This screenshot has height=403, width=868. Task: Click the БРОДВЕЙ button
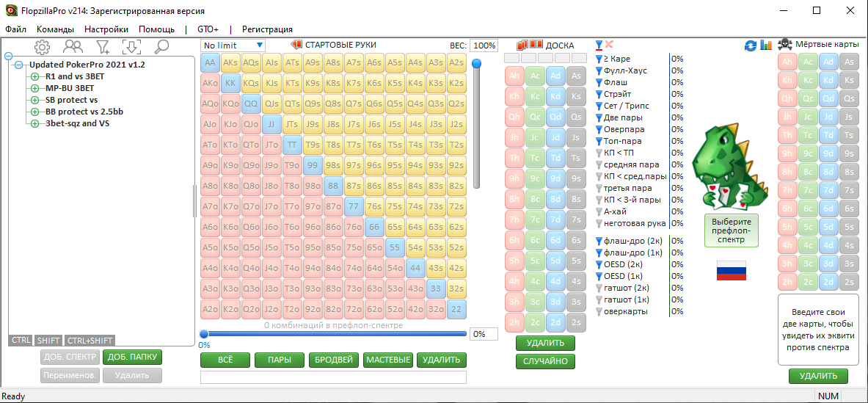coord(334,360)
